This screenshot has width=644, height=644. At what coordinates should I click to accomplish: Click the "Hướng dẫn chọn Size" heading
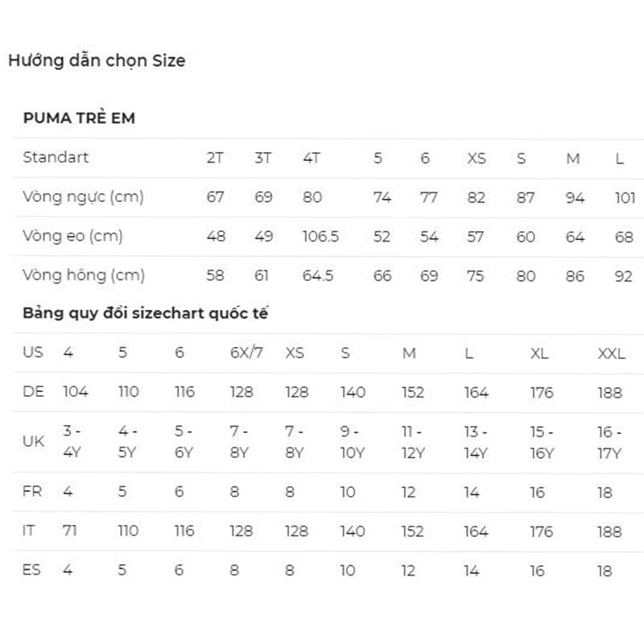pyautogui.click(x=97, y=60)
